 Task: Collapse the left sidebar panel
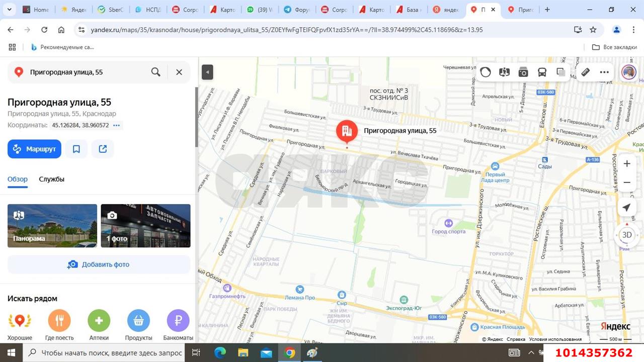(207, 72)
